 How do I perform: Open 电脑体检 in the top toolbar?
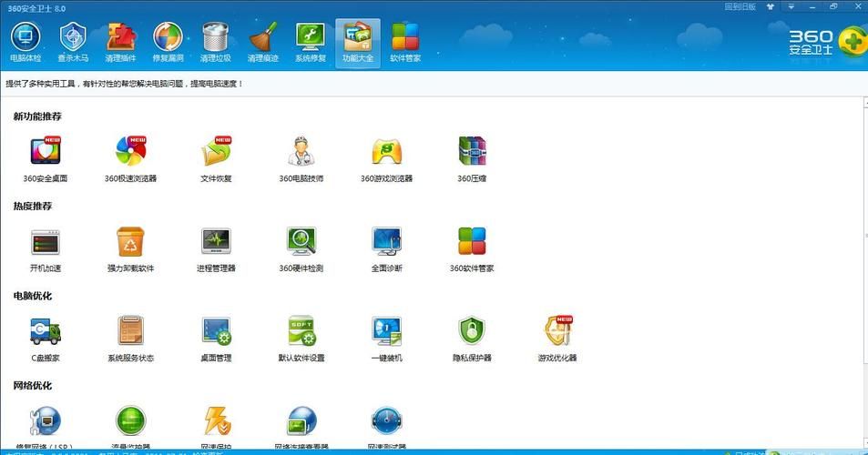26,43
